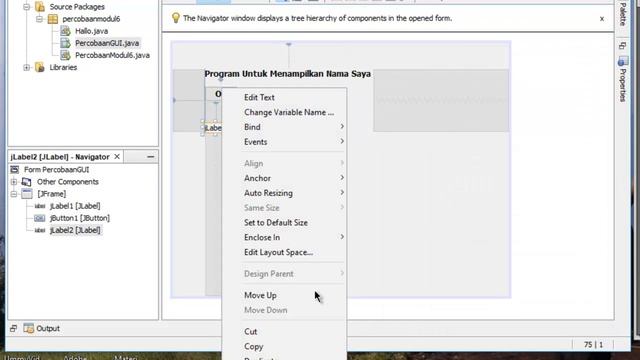This screenshot has height=360, width=640.
Task: Select PercobaanGUI.java file
Action: [x=107, y=43]
